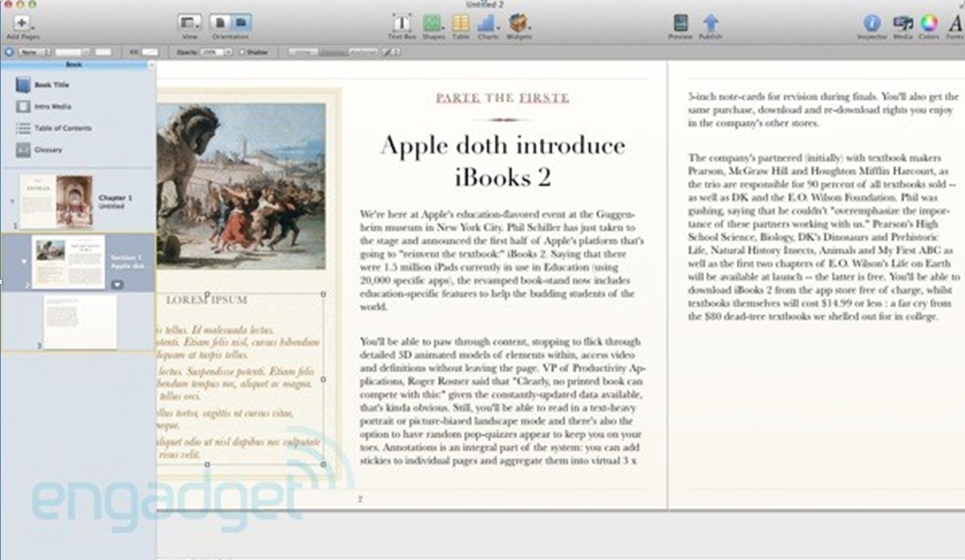The image size is (965, 560).
Task: Collapse the Chapter 1 disclosure triangle
Action: [x=11, y=201]
